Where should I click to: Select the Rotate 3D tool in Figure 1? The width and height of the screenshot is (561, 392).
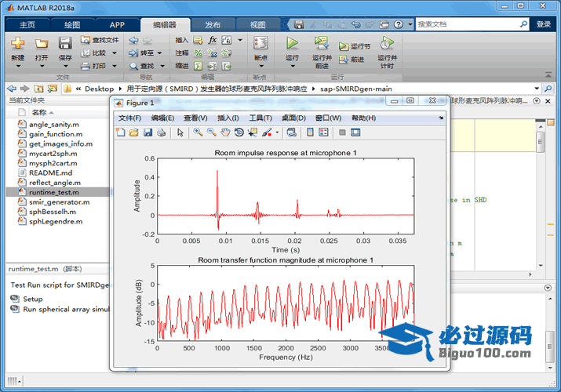click(239, 132)
